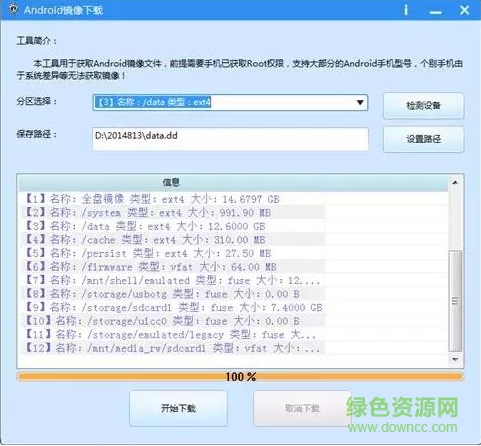Viewport: 481px width, 446px height.
Task: Click the dropdown arrow of partition selector
Action: click(x=360, y=102)
